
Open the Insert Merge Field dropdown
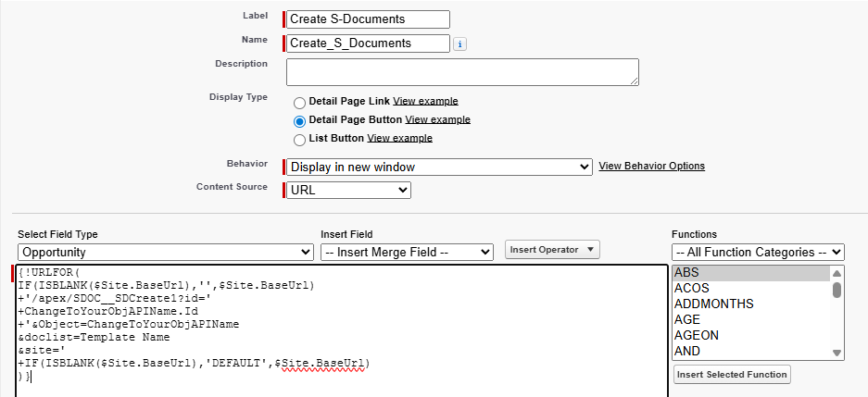pyautogui.click(x=407, y=252)
